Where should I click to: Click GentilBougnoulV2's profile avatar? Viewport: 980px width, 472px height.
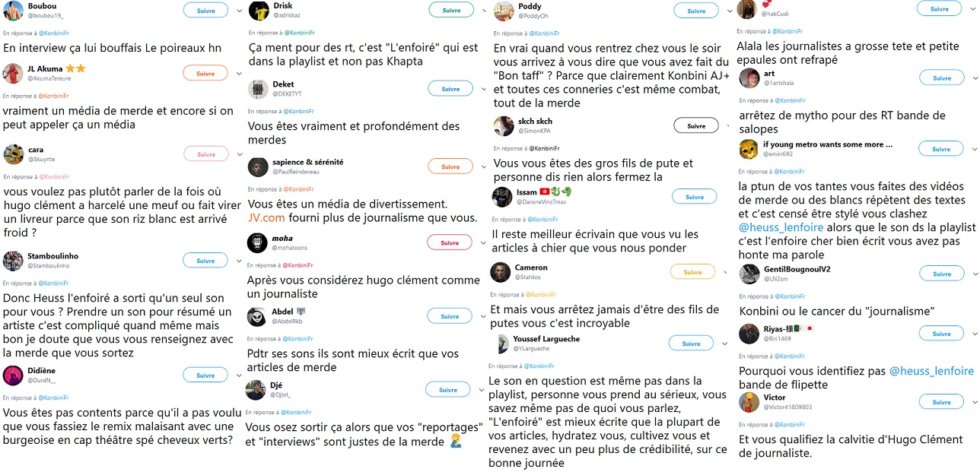pos(749,274)
